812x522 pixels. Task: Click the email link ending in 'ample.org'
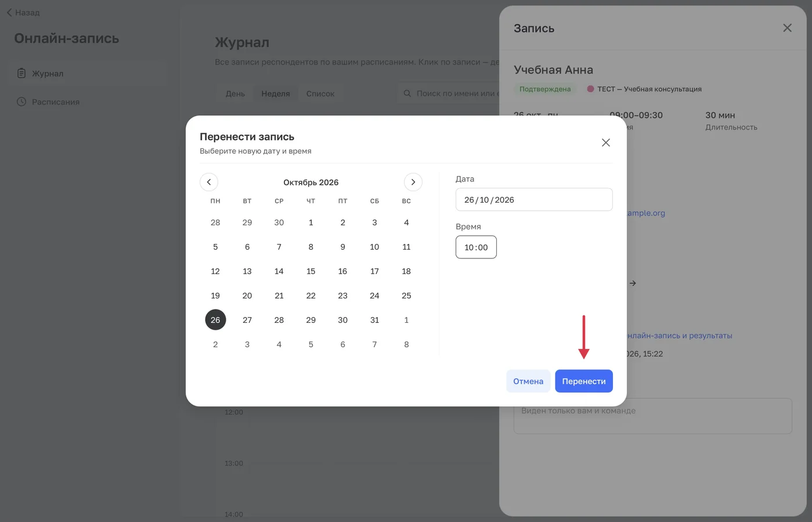pyautogui.click(x=646, y=213)
